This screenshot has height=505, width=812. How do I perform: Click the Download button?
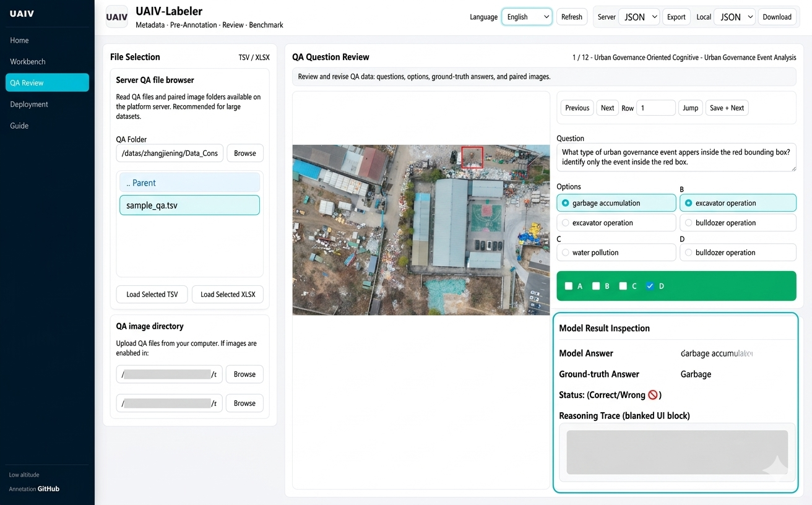pos(777,17)
